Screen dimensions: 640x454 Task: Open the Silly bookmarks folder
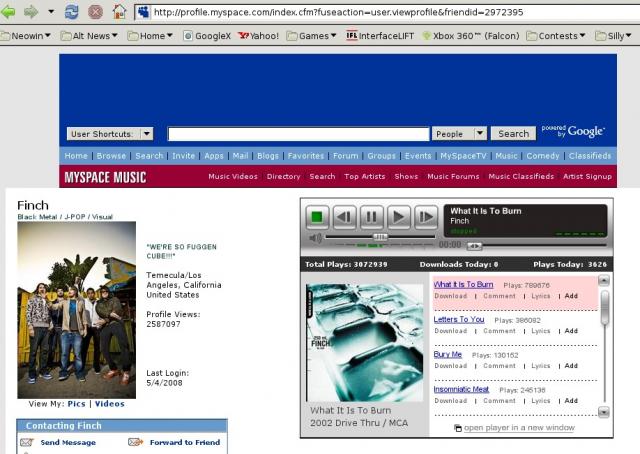613,36
